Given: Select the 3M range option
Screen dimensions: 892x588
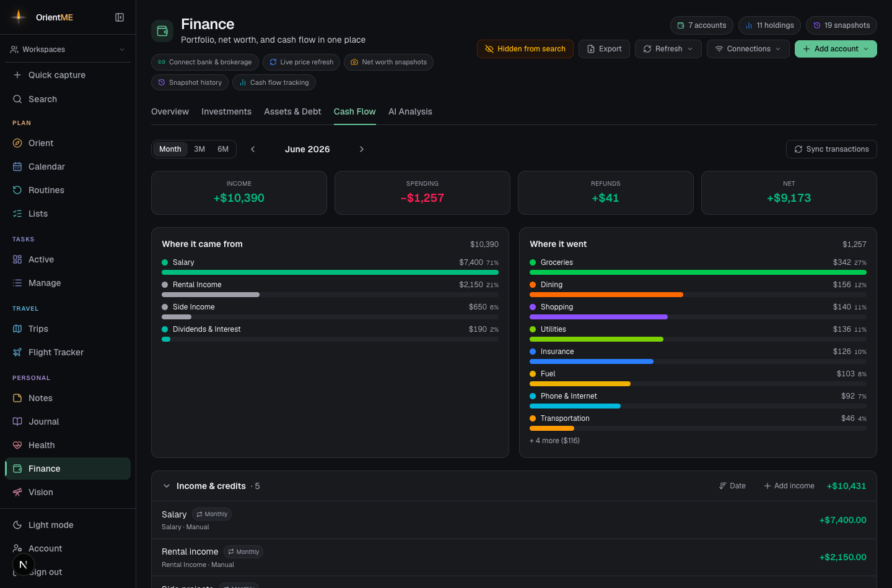Looking at the screenshot, I should 199,149.
